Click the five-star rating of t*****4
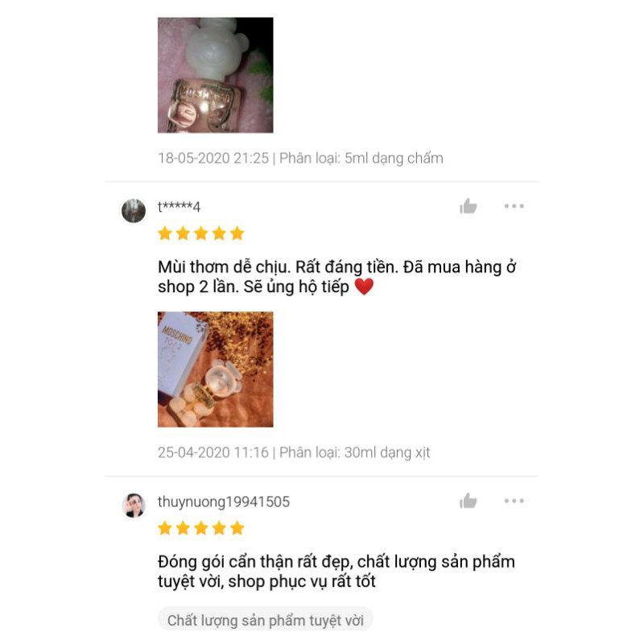This screenshot has width=644, height=644. [x=200, y=233]
